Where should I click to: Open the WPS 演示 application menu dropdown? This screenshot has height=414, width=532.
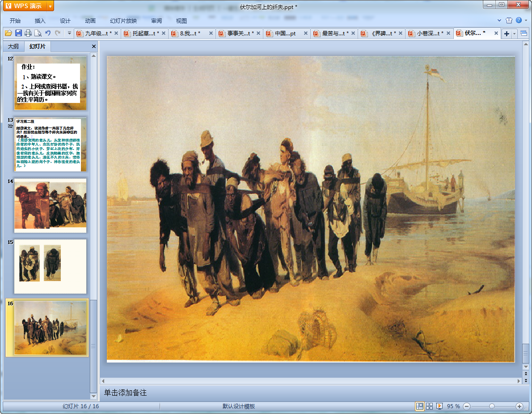tap(50, 6)
